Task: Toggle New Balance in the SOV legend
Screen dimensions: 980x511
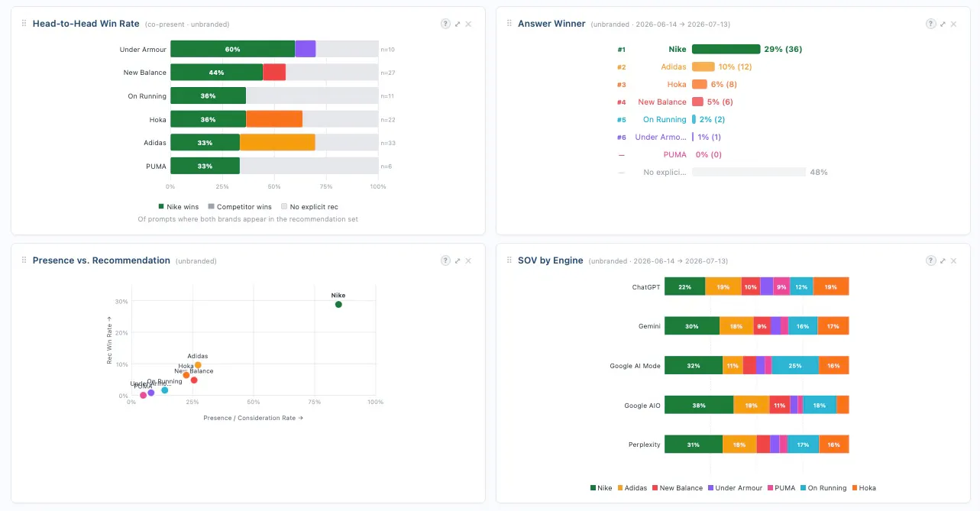Action: [x=678, y=487]
